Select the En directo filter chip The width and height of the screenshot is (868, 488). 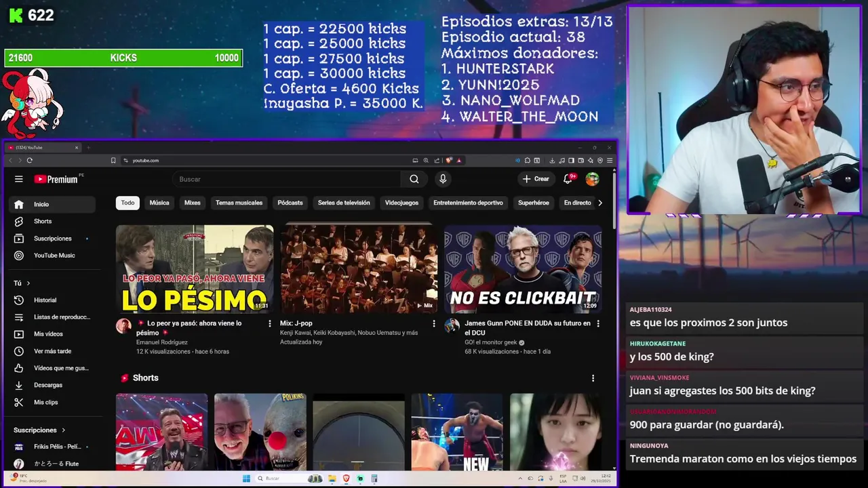click(577, 203)
